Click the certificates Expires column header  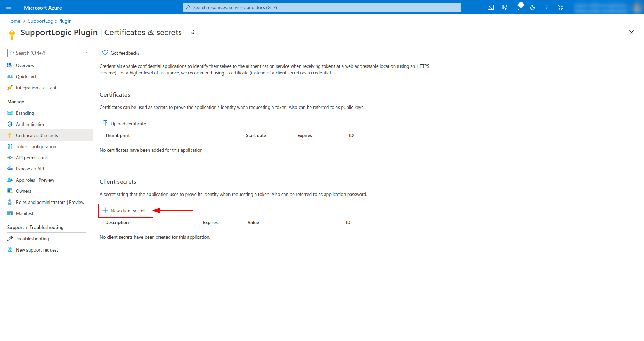(305, 135)
